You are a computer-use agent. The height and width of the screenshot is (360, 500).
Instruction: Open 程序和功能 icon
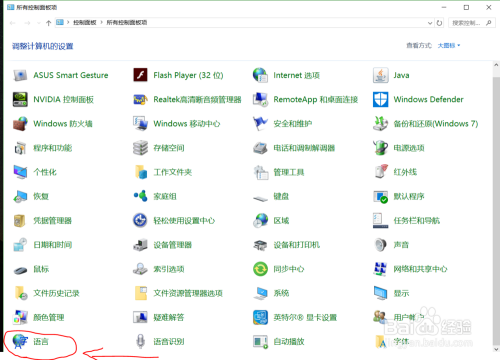coord(20,148)
